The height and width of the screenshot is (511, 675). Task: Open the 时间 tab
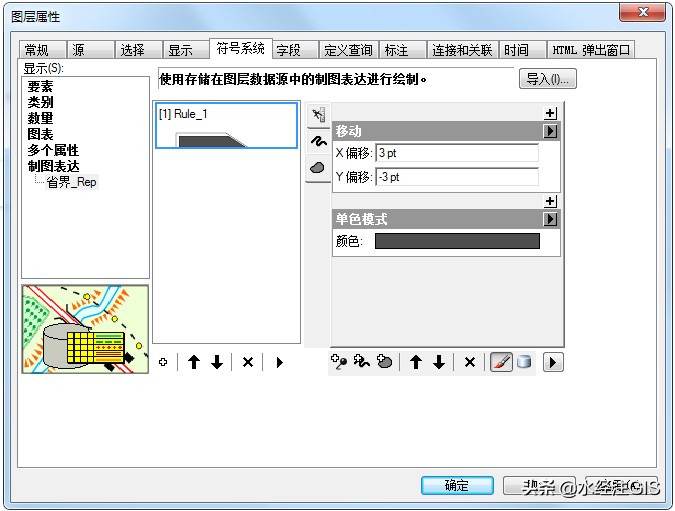pyautogui.click(x=522, y=50)
